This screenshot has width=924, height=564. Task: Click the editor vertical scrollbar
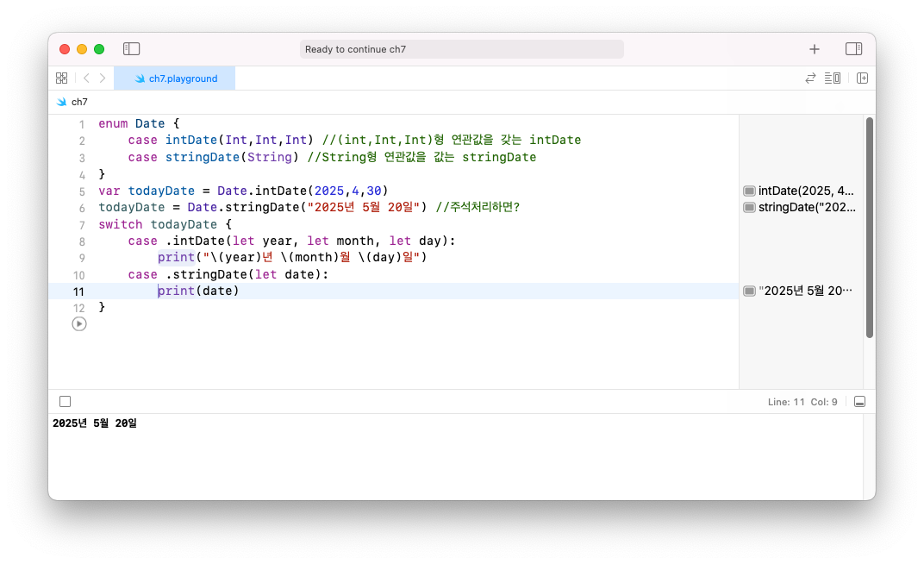point(869,228)
